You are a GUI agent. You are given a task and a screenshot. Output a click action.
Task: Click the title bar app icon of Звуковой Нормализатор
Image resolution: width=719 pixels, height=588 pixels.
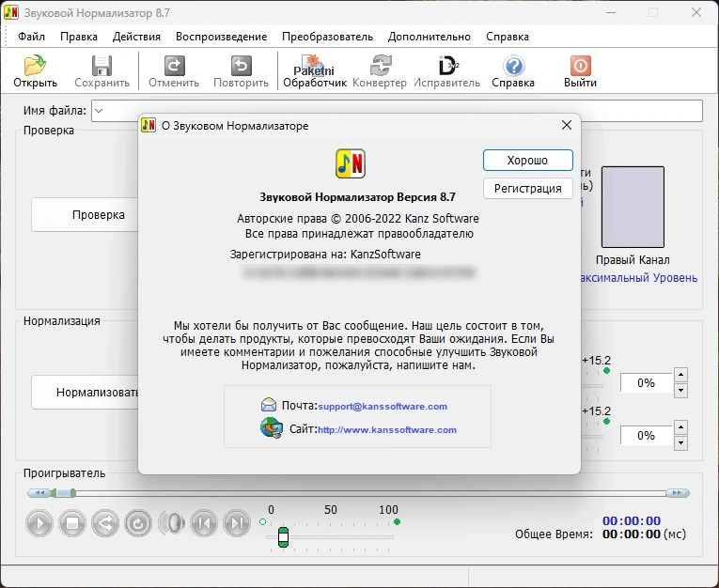tap(11, 12)
